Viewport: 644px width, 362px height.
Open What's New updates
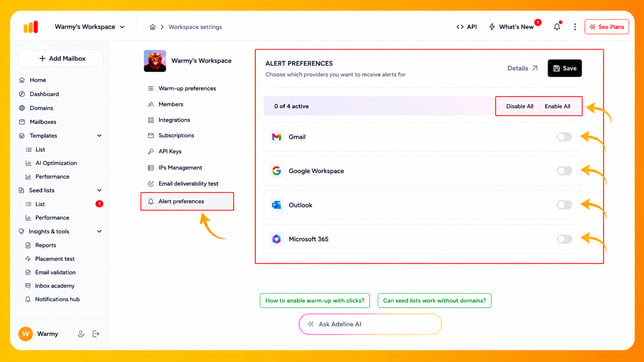[x=511, y=27]
